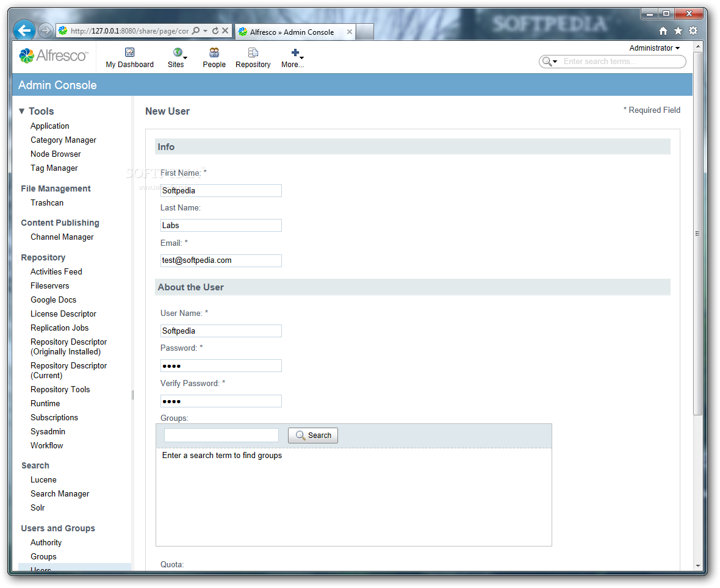Open Google Docs link
This screenshot has height=588, width=720.
coord(53,299)
